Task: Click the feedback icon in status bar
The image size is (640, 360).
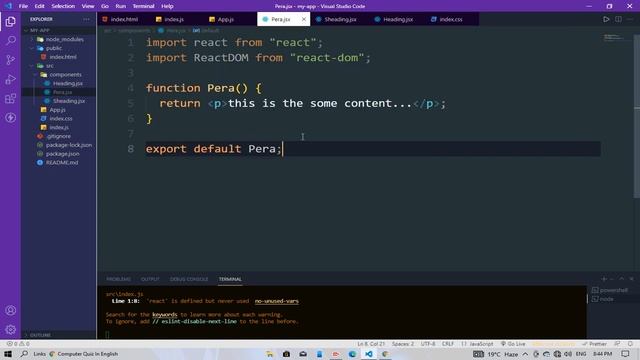Action: tap(618, 344)
